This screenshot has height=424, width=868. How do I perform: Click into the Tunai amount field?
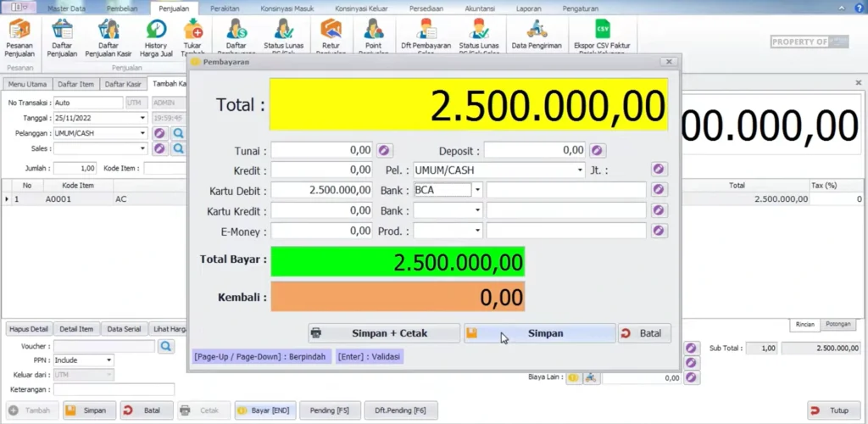pyautogui.click(x=322, y=150)
